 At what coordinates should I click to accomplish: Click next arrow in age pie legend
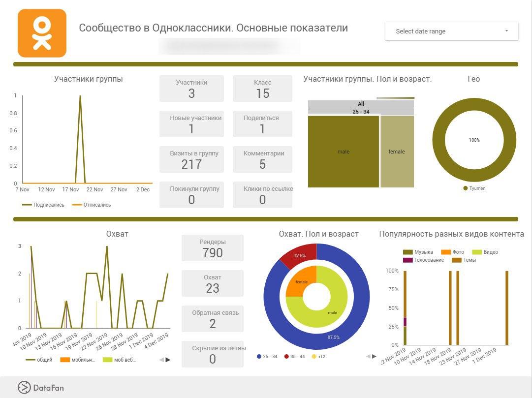pos(374,356)
